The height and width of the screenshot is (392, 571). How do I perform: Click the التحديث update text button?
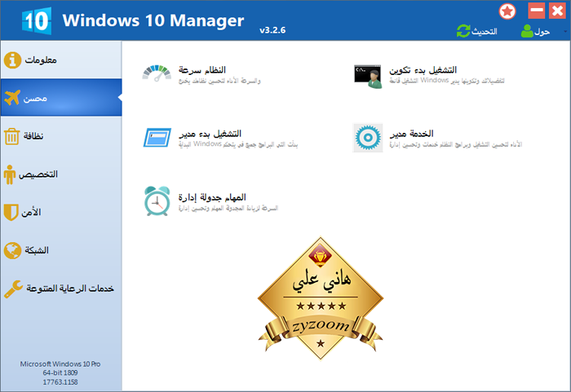click(485, 32)
